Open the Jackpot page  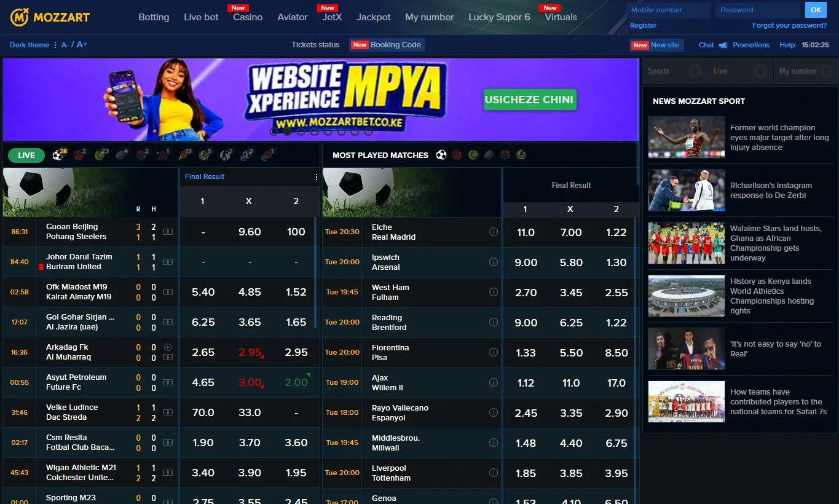(x=374, y=17)
